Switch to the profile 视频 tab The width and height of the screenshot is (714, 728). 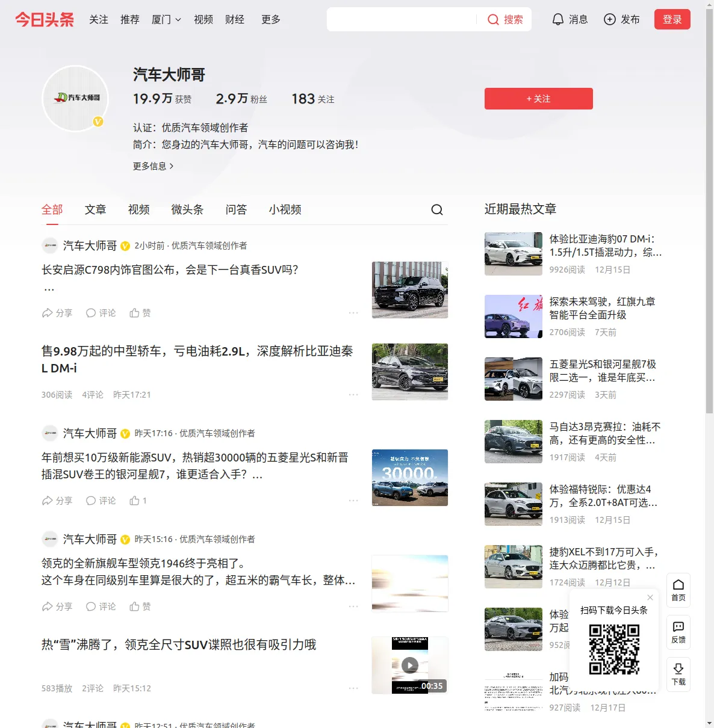tap(139, 209)
